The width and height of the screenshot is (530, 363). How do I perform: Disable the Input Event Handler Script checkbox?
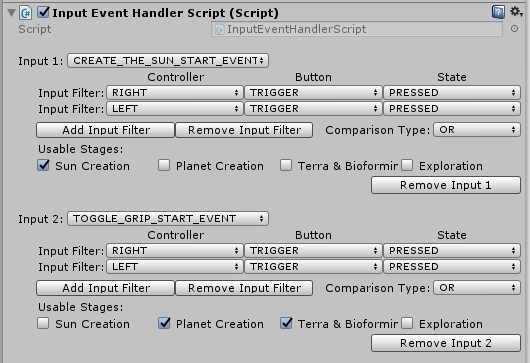click(x=44, y=13)
